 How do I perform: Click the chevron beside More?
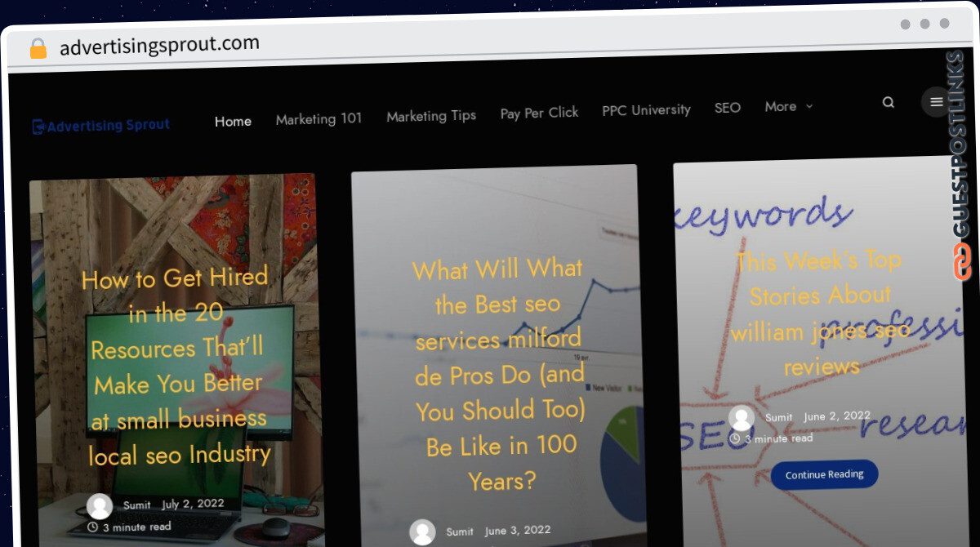(809, 106)
